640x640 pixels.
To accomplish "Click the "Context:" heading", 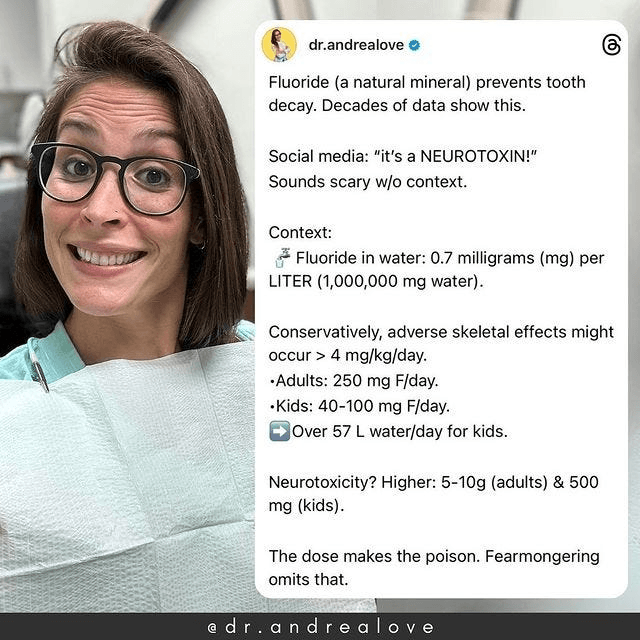I will coord(300,232).
